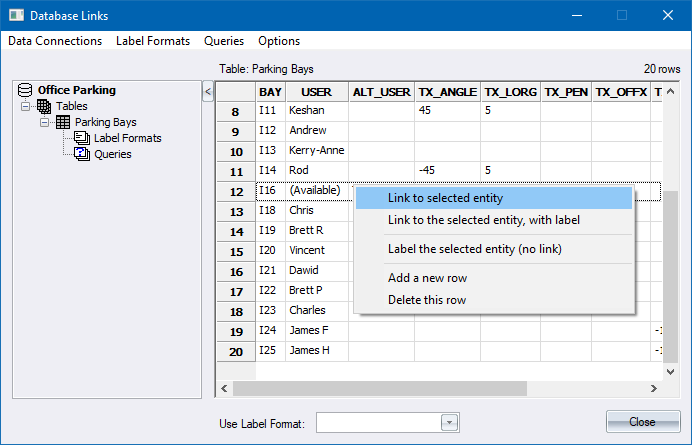Open the Data Connections menu
The width and height of the screenshot is (692, 445).
coord(55,41)
